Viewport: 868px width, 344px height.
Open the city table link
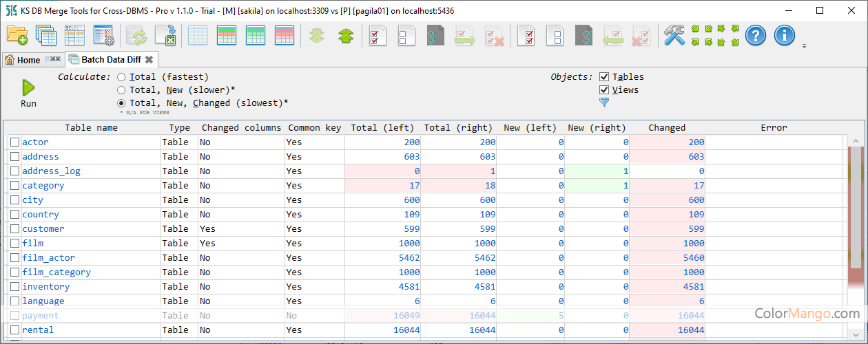[x=32, y=200]
